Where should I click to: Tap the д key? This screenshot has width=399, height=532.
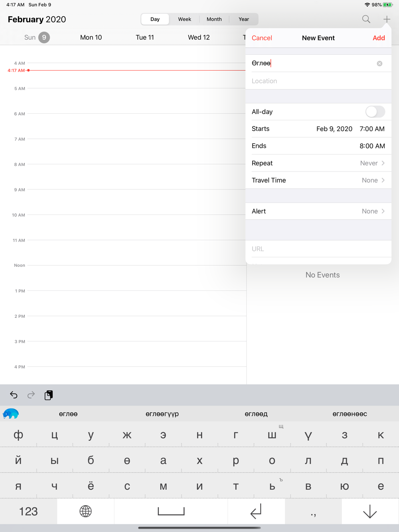pos(345,461)
